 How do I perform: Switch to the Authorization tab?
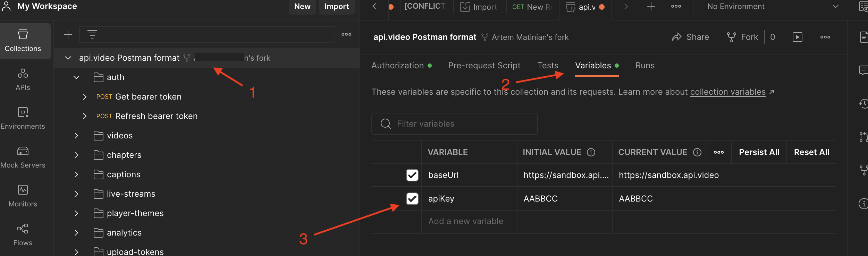[402, 66]
